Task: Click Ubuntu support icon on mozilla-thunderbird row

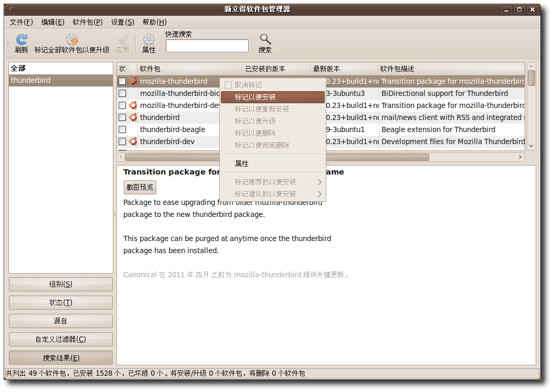Action: point(133,81)
